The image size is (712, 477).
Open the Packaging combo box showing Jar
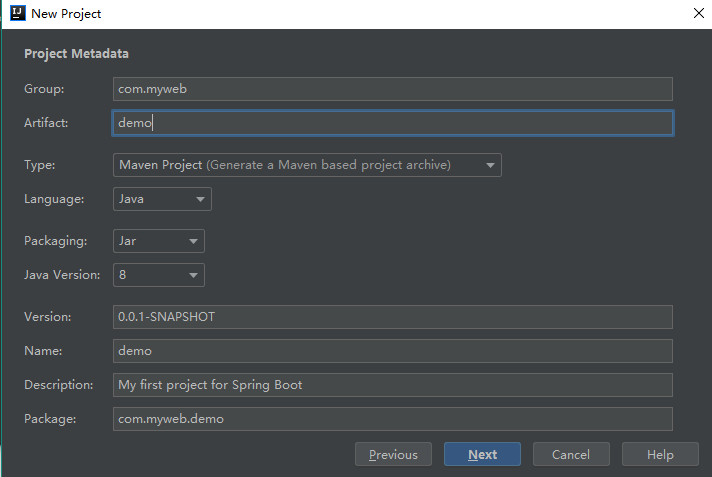[158, 241]
